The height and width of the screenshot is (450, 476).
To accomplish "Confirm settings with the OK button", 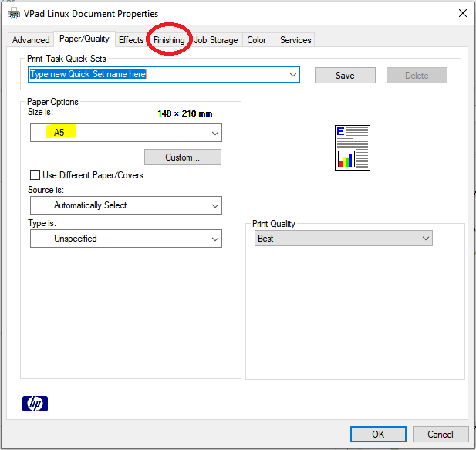I will click(x=378, y=434).
